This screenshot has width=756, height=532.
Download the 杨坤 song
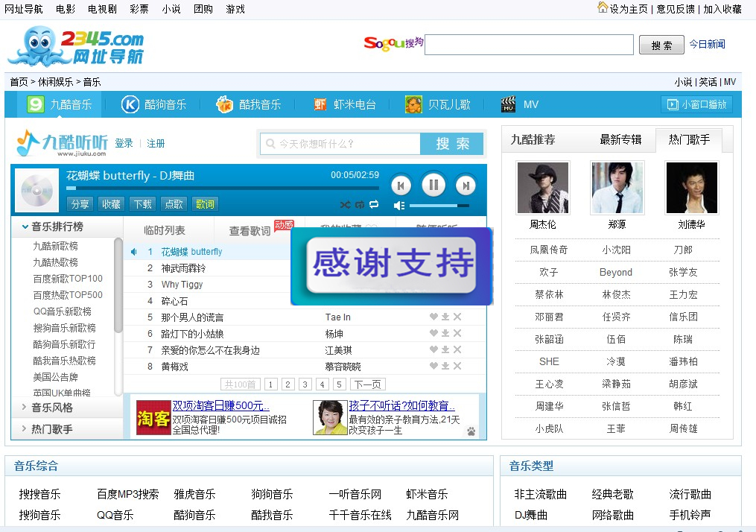click(x=445, y=333)
